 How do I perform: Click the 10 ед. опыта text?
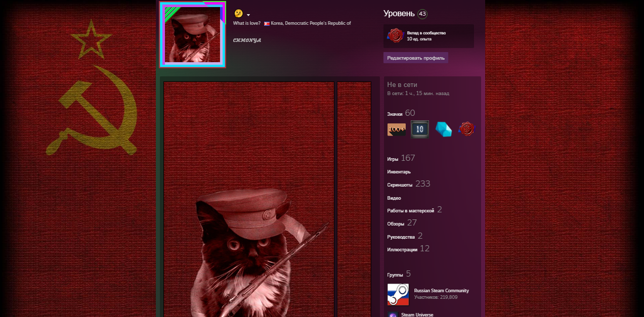point(419,39)
